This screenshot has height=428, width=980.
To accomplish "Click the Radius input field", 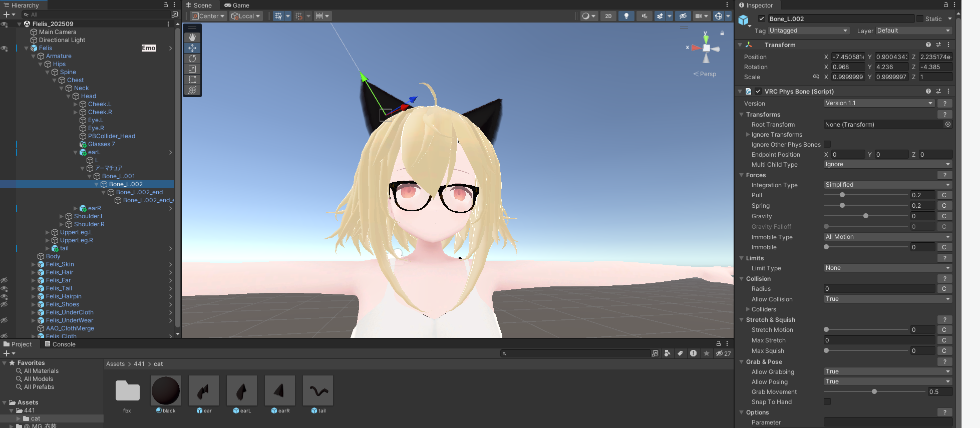I will [x=879, y=289].
